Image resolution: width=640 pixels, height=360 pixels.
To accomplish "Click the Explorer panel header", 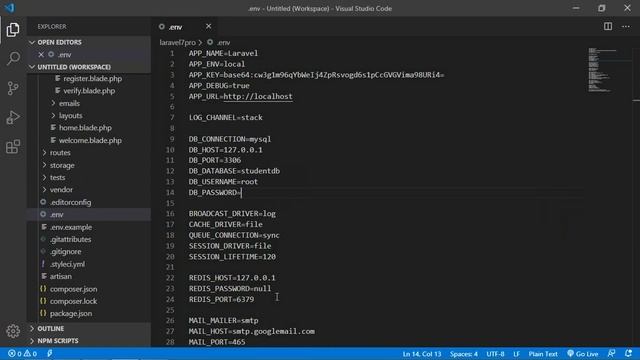I will (52, 27).
